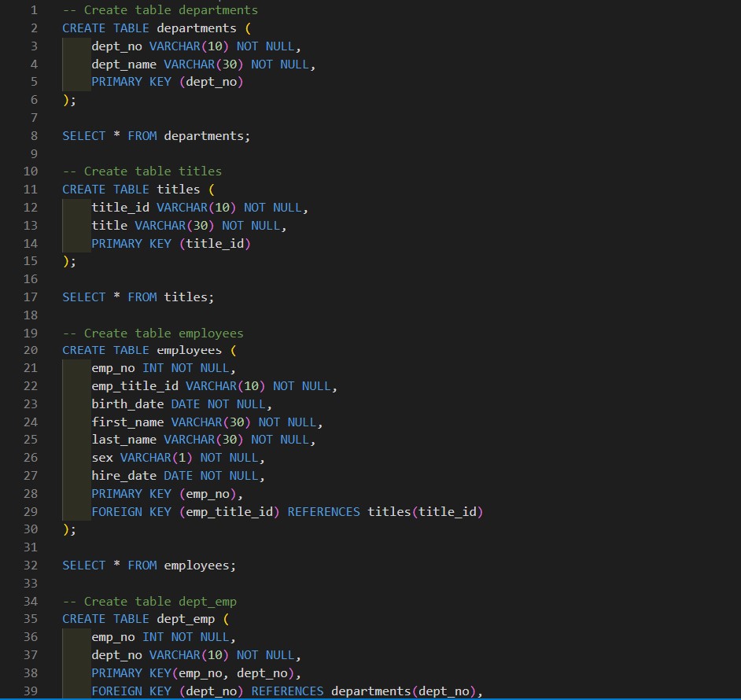Click 'dept_no' on line 37

point(116,655)
